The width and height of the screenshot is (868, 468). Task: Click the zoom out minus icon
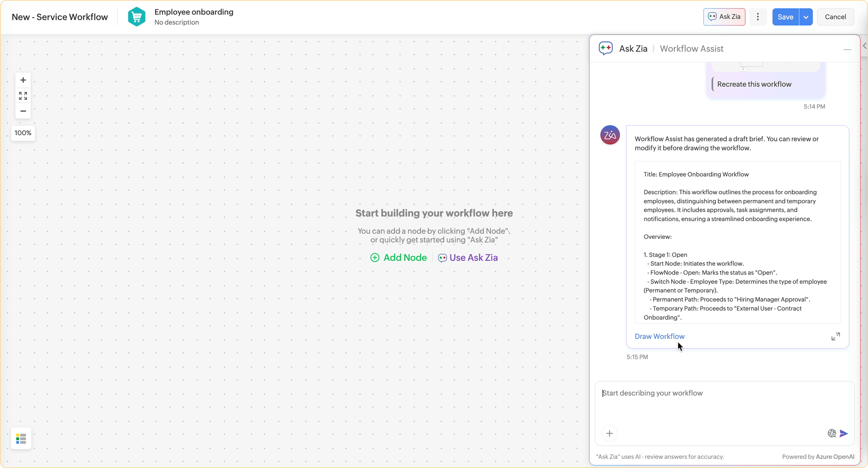[23, 111]
